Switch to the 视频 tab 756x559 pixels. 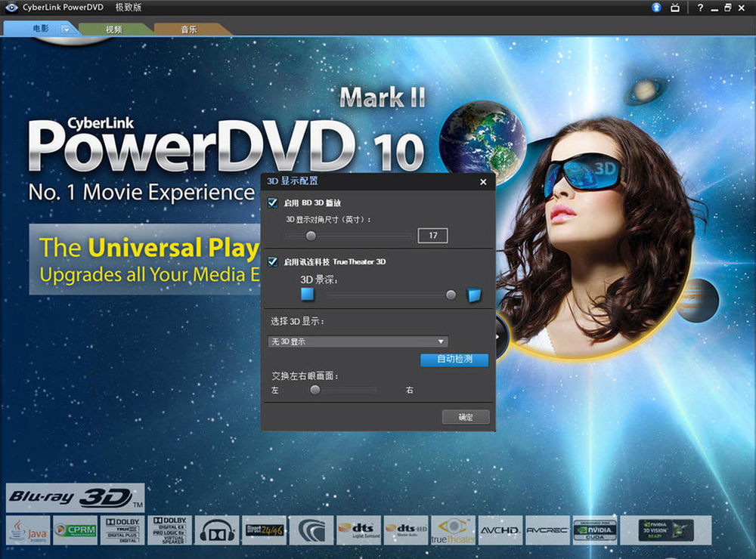[114, 29]
